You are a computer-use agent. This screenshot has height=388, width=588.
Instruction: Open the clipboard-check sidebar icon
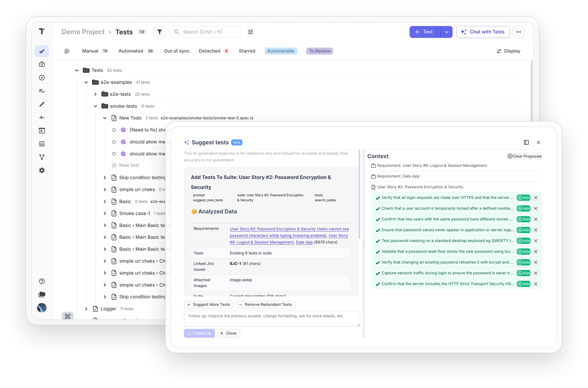point(42,64)
